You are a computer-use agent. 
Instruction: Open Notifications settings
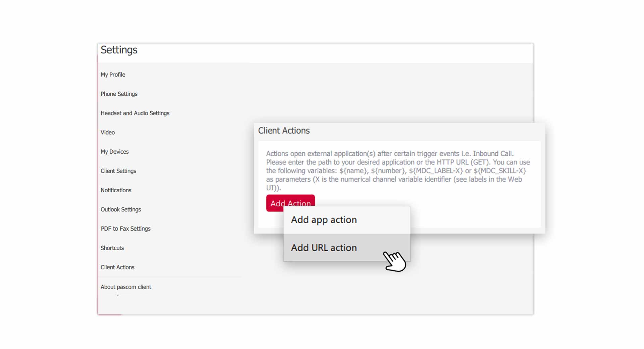(x=116, y=190)
